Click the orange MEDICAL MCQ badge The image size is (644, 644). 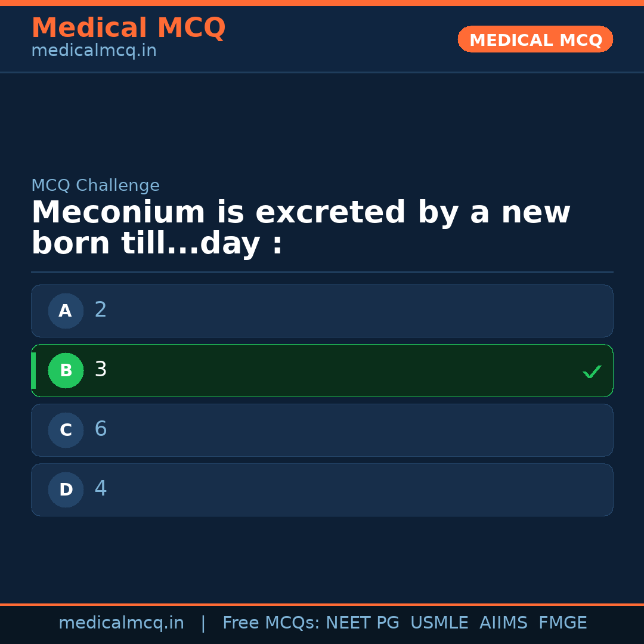(535, 39)
